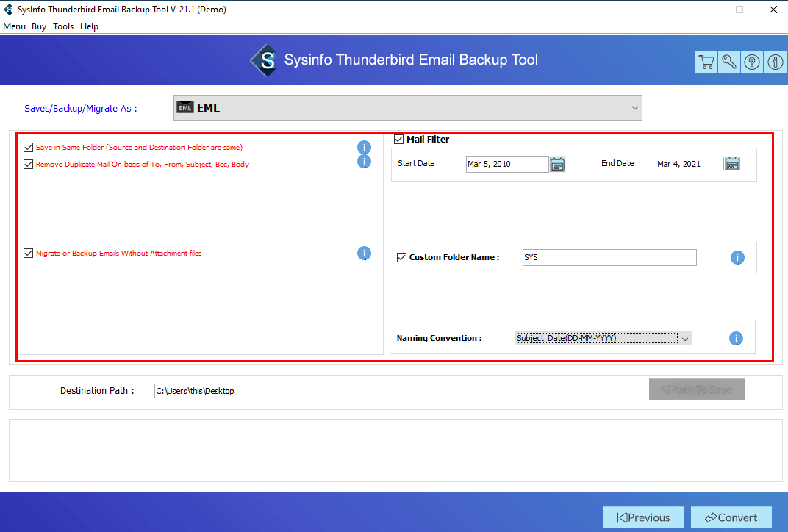Viewport: 788px width, 532px height.
Task: Click the Start Date field Mar 5, 2010
Action: [507, 164]
